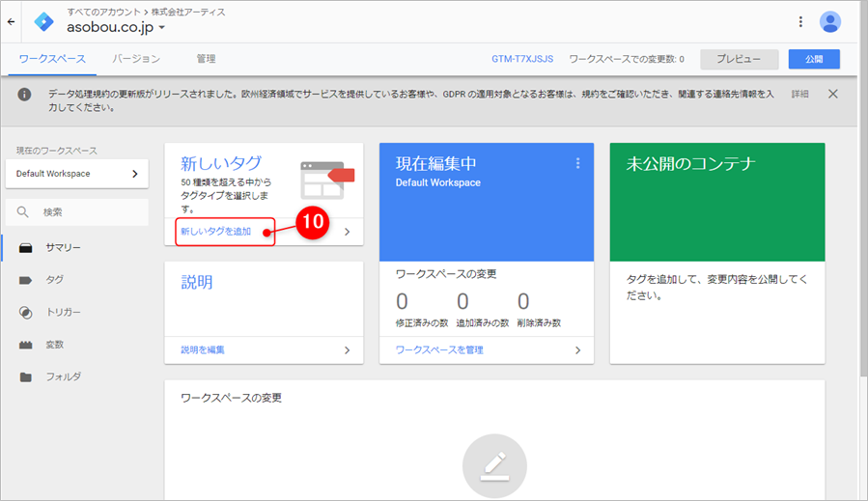The height and width of the screenshot is (501, 868).
Task: Click すべてのアカウント breadcrumb
Action: pos(103,13)
